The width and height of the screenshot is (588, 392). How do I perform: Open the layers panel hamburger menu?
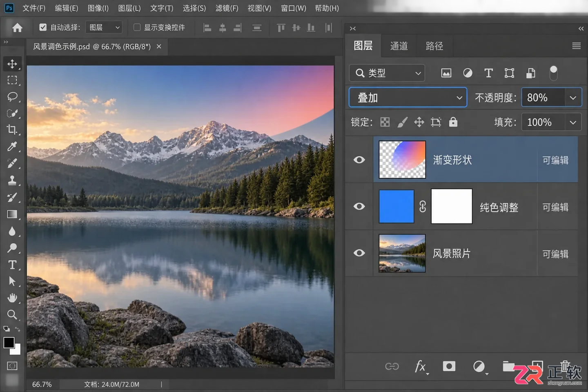coord(576,46)
